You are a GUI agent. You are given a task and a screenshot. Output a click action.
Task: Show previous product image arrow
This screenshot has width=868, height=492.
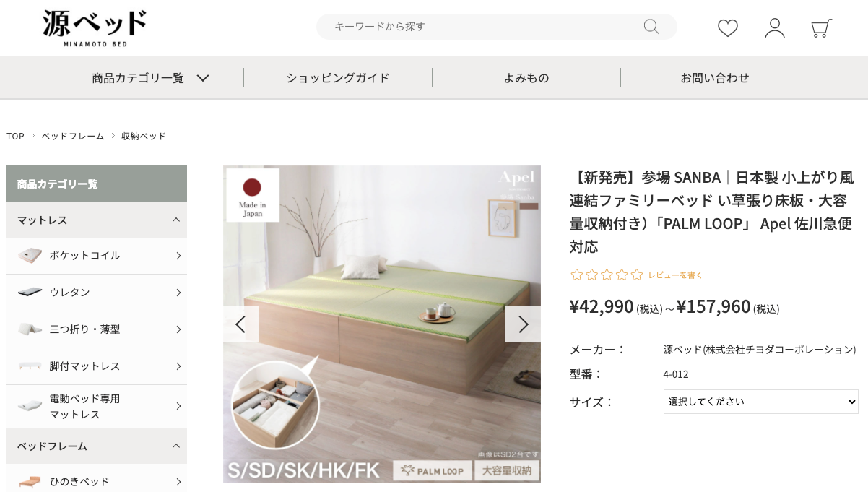click(x=241, y=324)
